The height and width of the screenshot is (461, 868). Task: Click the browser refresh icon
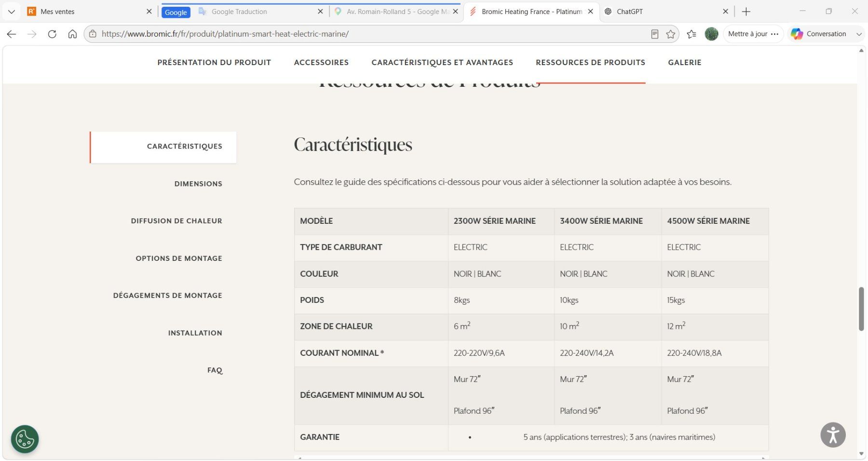coord(52,34)
